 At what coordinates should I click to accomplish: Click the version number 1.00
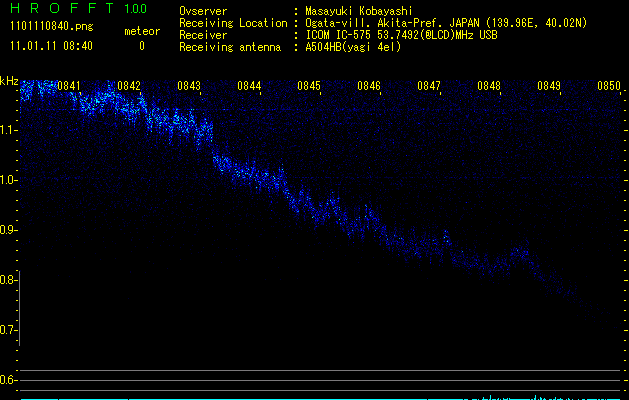[x=135, y=9]
